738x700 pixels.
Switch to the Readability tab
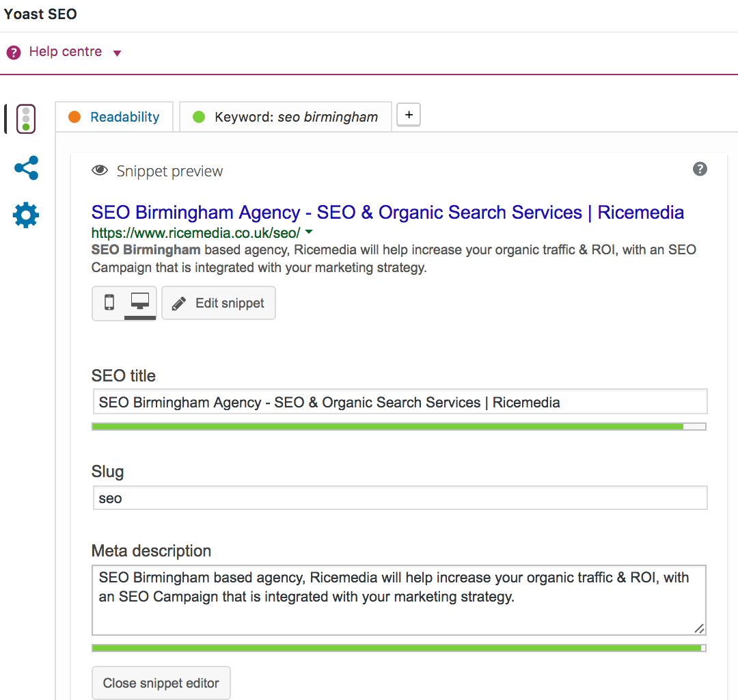[114, 117]
